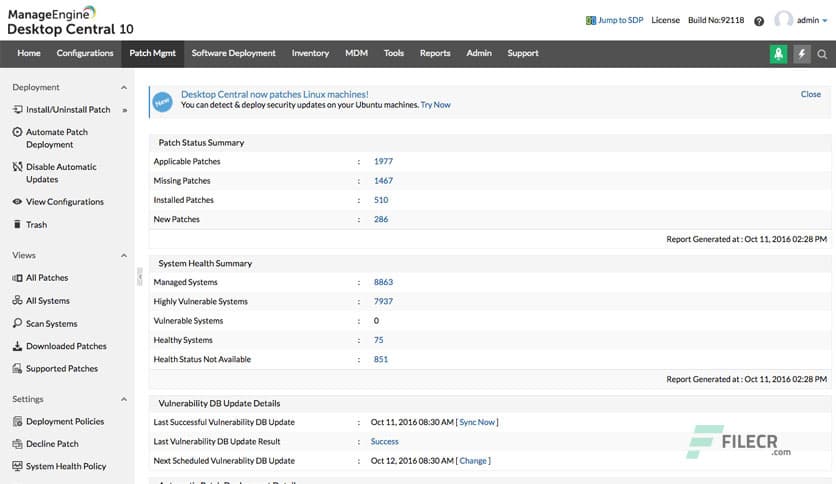Click the All Patches icon
The width and height of the screenshot is (836, 484).
[x=17, y=278]
